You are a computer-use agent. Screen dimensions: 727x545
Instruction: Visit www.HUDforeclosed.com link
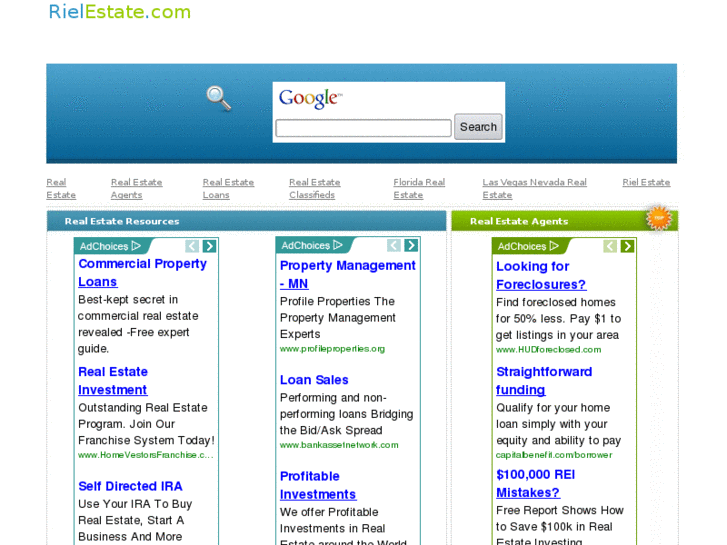(x=548, y=350)
